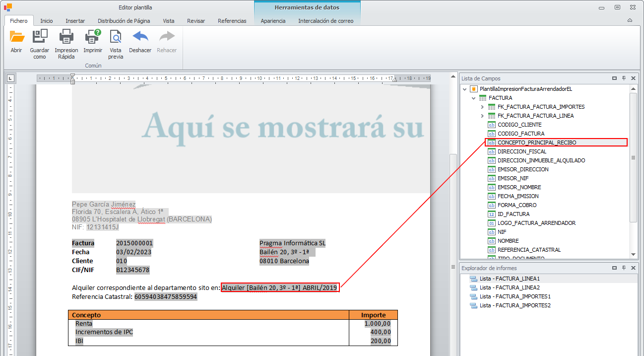Show the Vista previa print preview
The image size is (644, 356).
click(116, 37)
